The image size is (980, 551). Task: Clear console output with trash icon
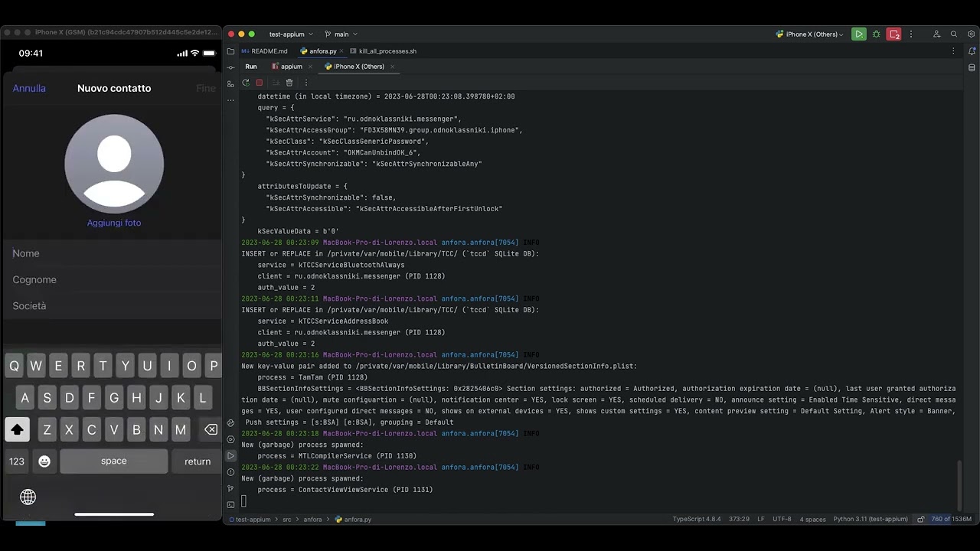point(289,83)
